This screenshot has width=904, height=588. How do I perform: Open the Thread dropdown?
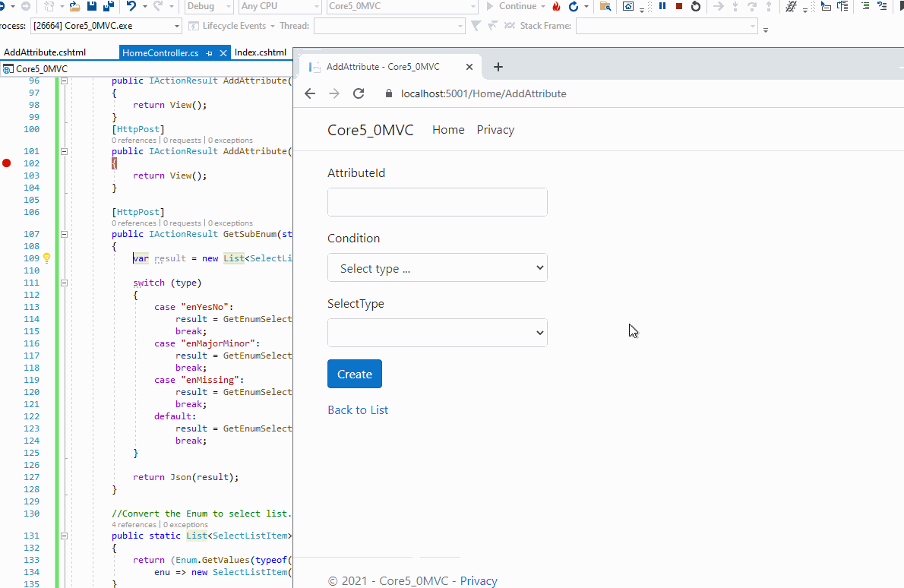pos(389,26)
